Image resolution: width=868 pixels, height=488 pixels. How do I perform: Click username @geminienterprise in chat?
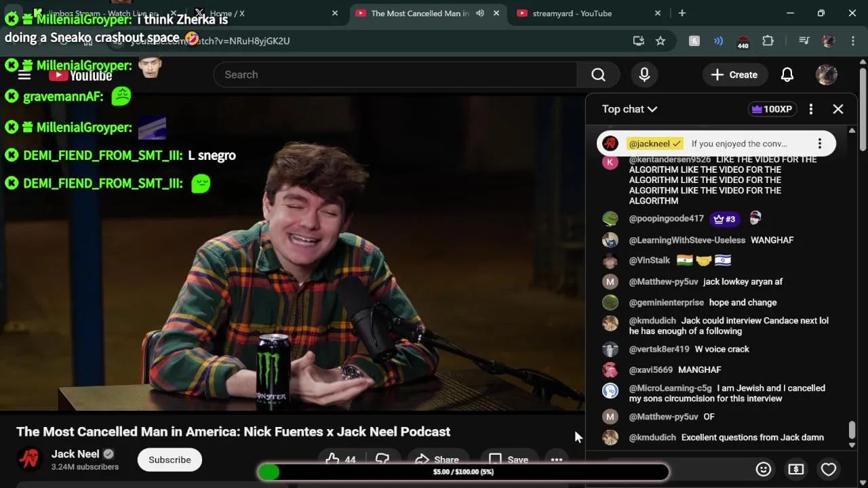pos(667,302)
